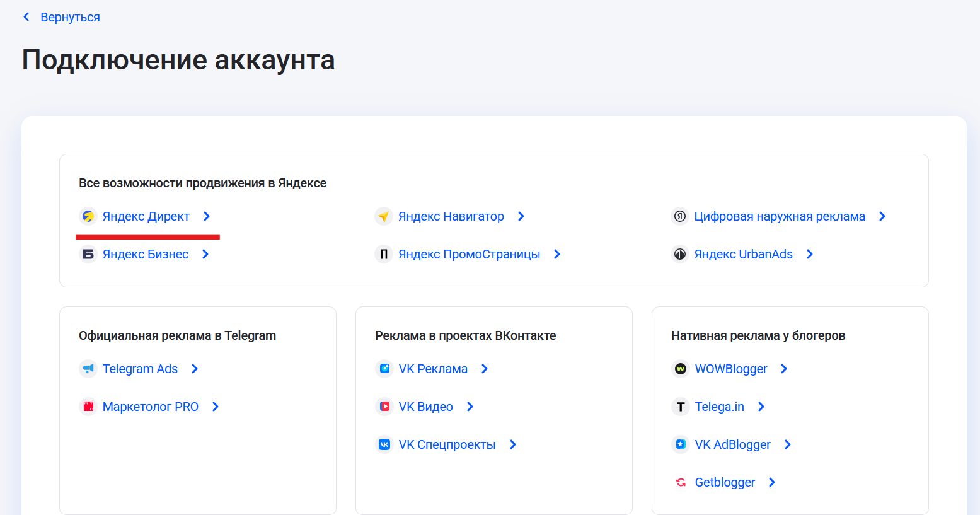Connect a Telegram Ads account
Viewport: 980px width, 515px height.
(140, 369)
